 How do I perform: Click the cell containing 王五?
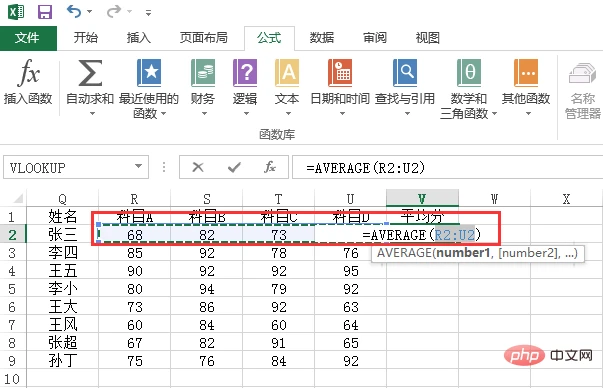(62, 271)
